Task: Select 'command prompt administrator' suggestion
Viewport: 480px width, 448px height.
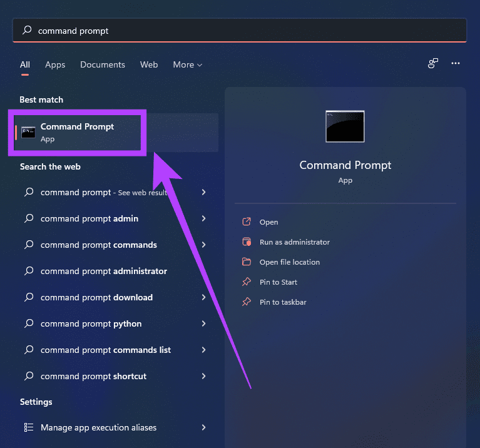Action: [x=104, y=271]
